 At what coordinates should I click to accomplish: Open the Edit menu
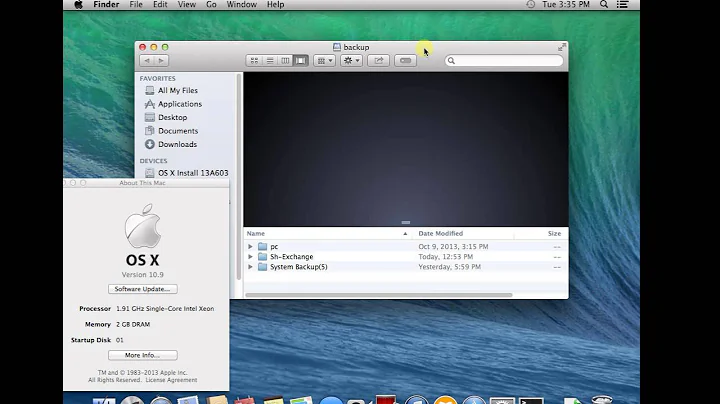tap(160, 5)
